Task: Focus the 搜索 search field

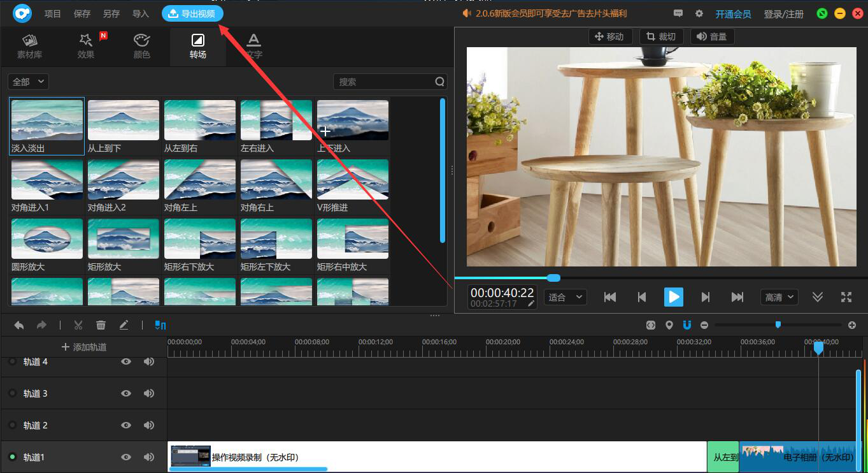Action: point(390,82)
